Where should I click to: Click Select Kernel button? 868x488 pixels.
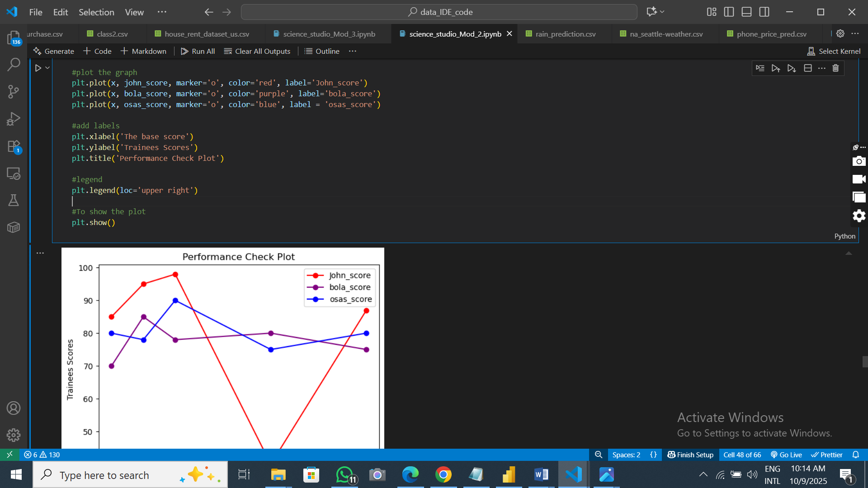tap(834, 51)
